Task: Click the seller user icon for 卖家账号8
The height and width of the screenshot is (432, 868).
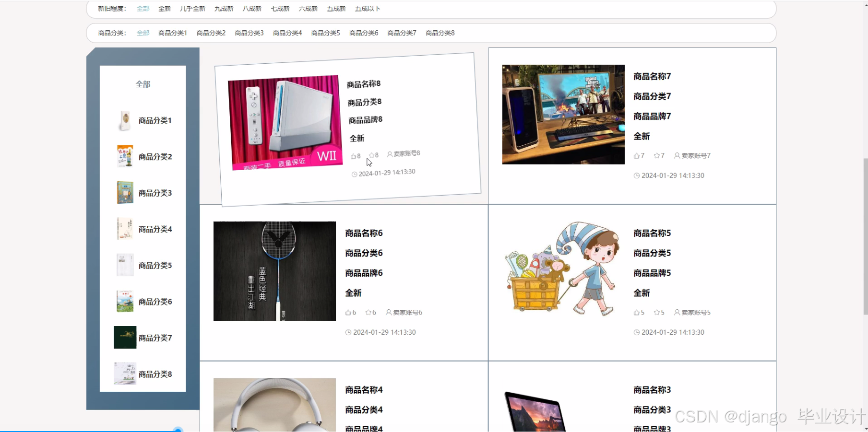Action: pyautogui.click(x=390, y=154)
